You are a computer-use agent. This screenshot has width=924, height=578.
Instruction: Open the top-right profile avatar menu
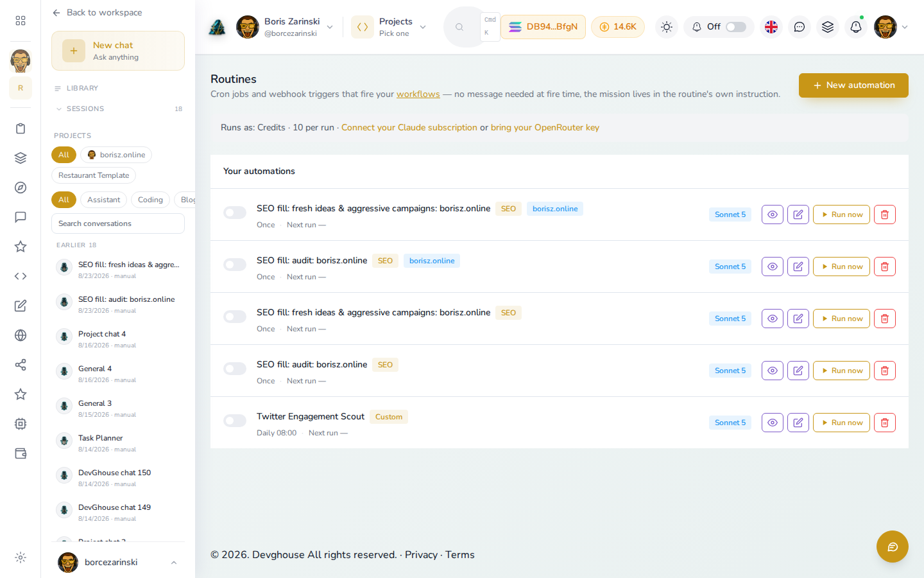[x=891, y=27]
